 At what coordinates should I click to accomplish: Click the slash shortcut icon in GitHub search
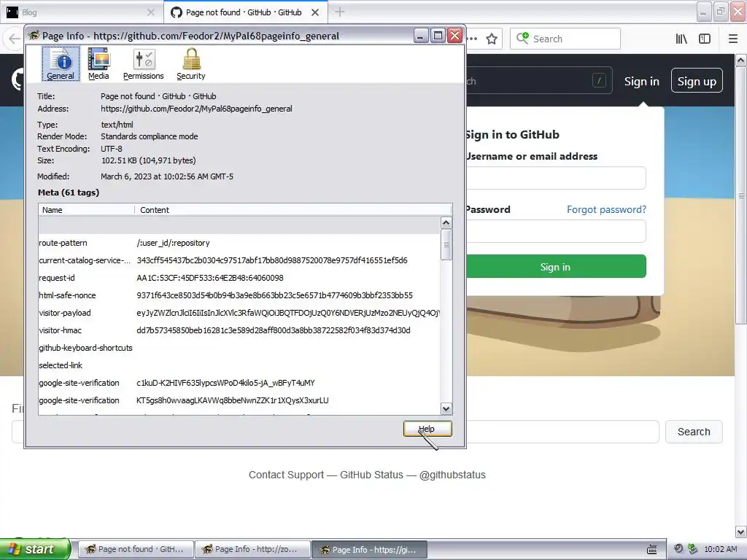599,80
